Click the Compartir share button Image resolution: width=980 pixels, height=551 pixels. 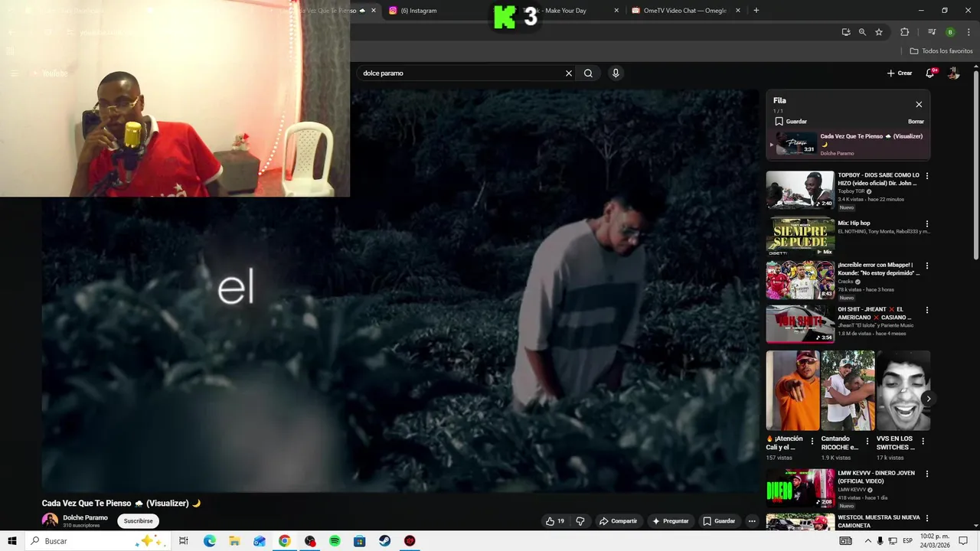point(618,521)
